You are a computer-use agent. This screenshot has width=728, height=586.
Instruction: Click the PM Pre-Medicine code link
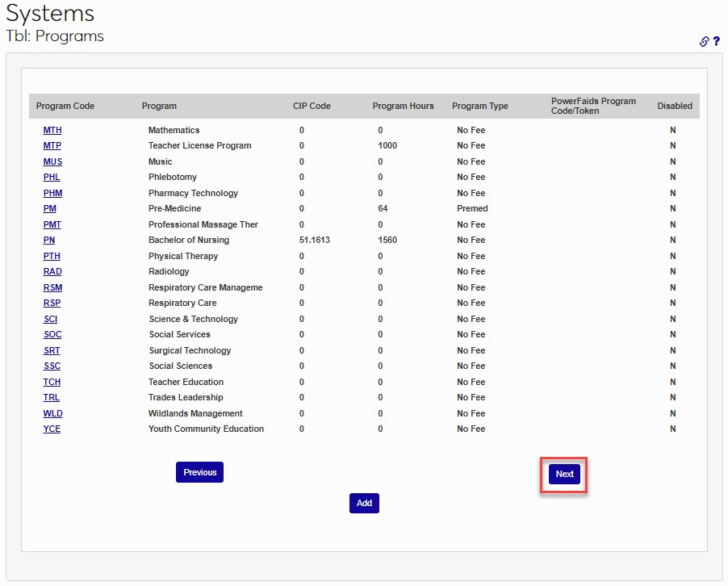click(x=50, y=208)
